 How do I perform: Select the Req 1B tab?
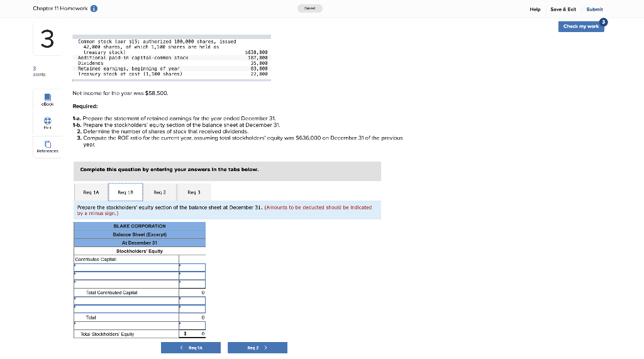click(125, 192)
